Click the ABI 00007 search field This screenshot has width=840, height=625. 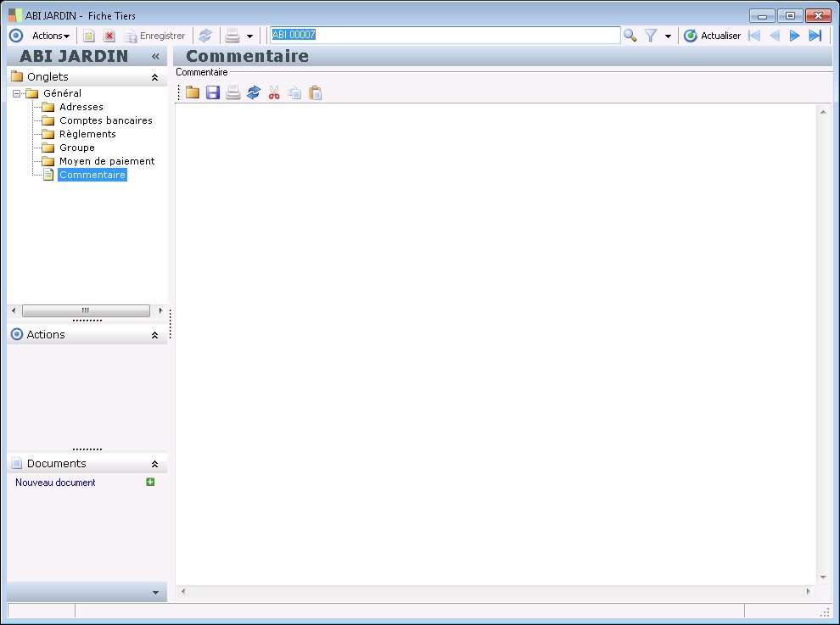[445, 36]
